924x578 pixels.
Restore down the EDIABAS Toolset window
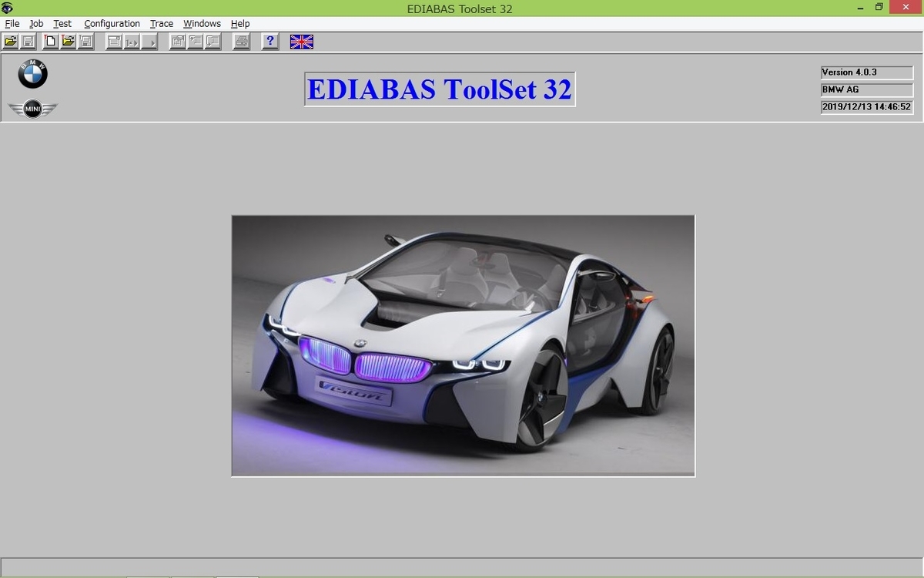pos(880,8)
